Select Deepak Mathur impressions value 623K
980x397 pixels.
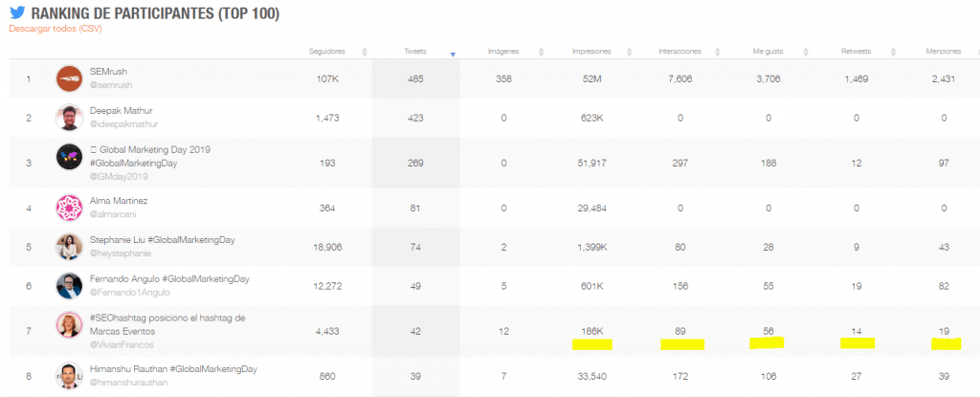click(591, 118)
